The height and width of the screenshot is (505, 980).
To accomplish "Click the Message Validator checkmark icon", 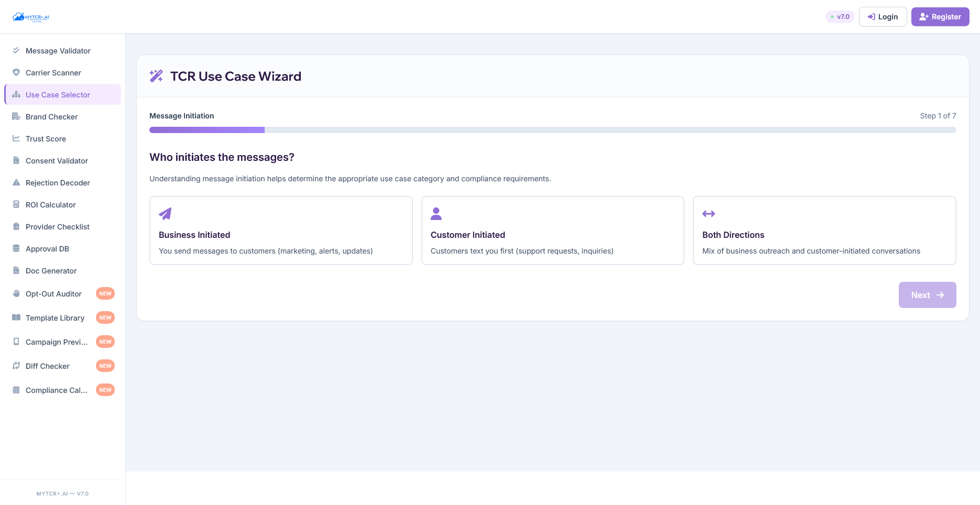I will click(x=16, y=50).
